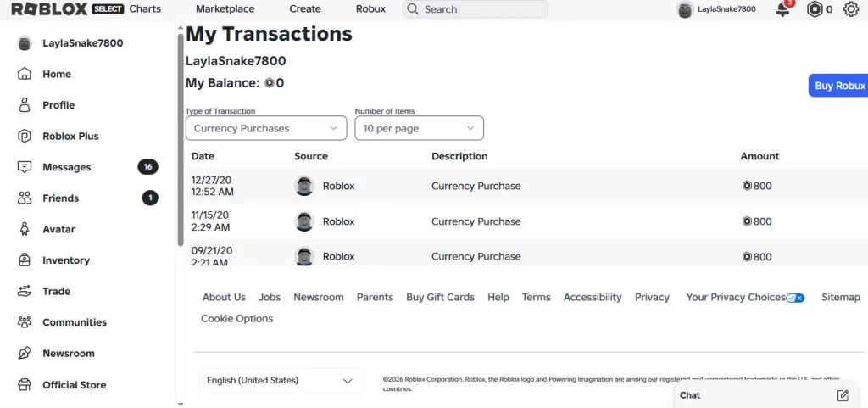Click the 11/15/20 2:29 AM date cell
Screen dimensions: 868x408
(210, 221)
